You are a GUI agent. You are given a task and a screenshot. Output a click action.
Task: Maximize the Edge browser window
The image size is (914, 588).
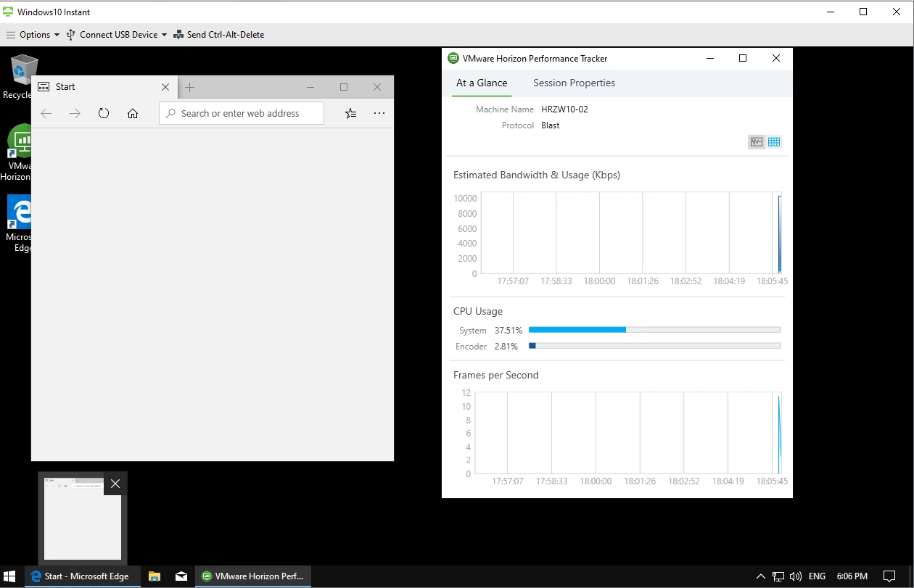(x=344, y=87)
